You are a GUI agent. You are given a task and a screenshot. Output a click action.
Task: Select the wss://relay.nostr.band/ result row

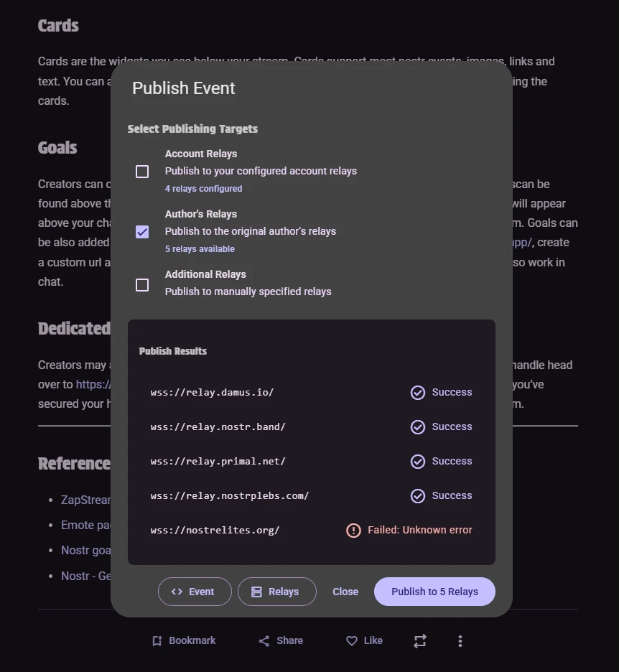tap(218, 426)
